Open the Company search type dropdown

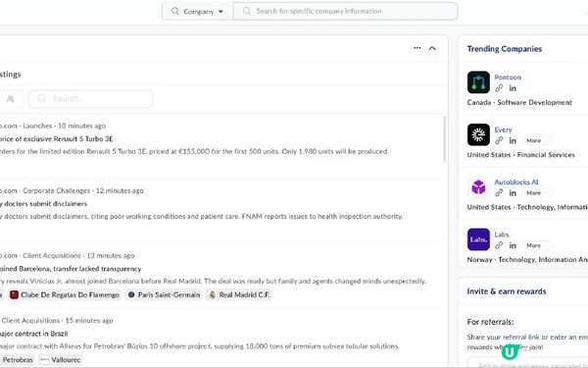coord(197,11)
